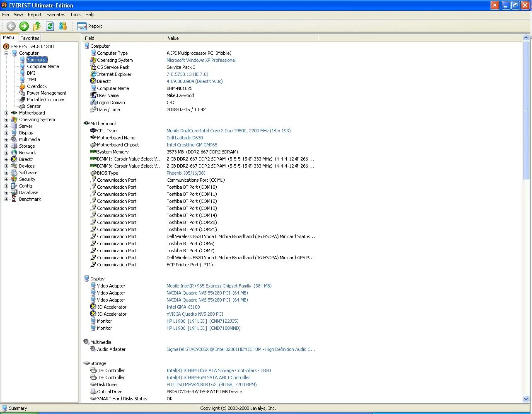
Task: Click the Benchmark icon in tree
Action: [x=14, y=199]
